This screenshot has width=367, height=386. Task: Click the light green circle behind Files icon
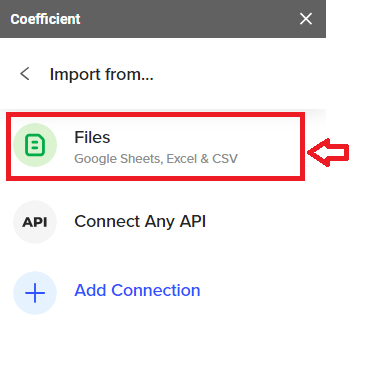point(35,145)
